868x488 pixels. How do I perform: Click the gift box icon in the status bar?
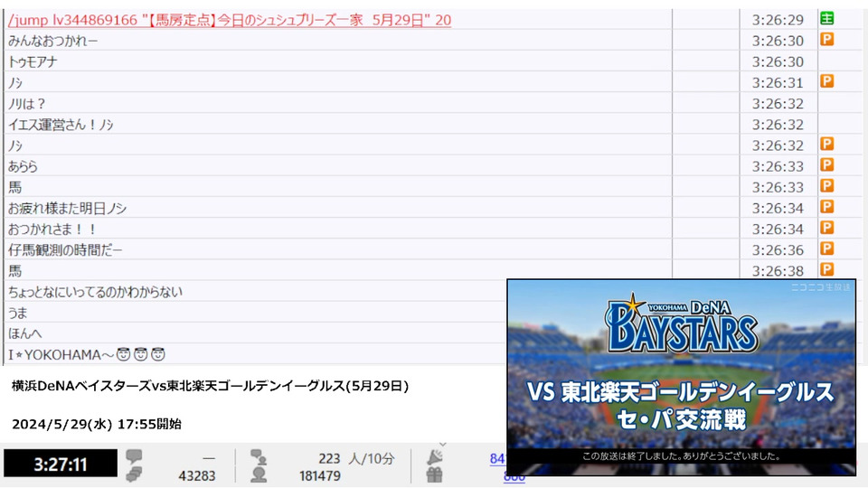click(x=435, y=474)
